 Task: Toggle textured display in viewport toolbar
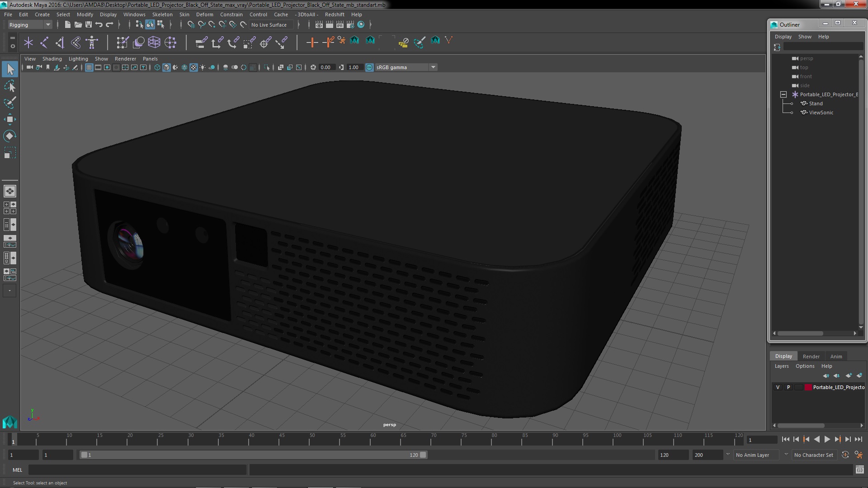[x=193, y=67]
